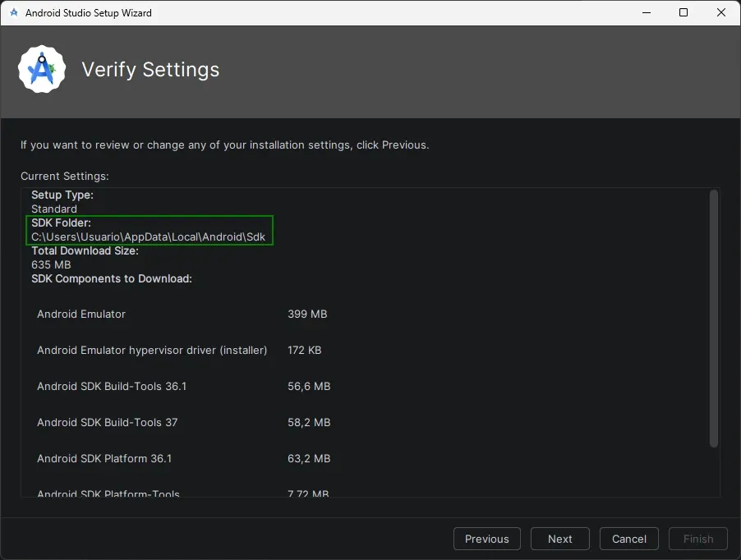This screenshot has height=560, width=741.
Task: Click the Next button
Action: tap(560, 539)
